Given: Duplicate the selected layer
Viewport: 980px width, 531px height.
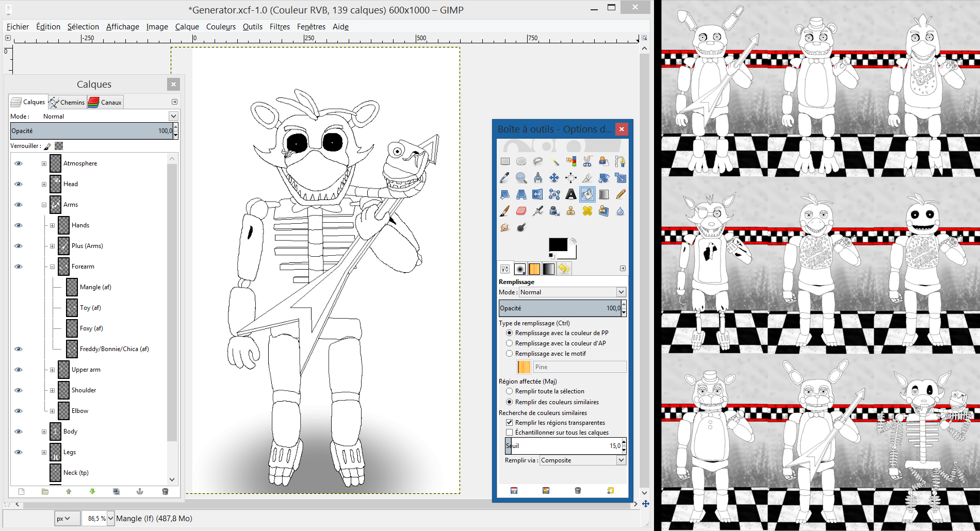Looking at the screenshot, I should pyautogui.click(x=116, y=491).
